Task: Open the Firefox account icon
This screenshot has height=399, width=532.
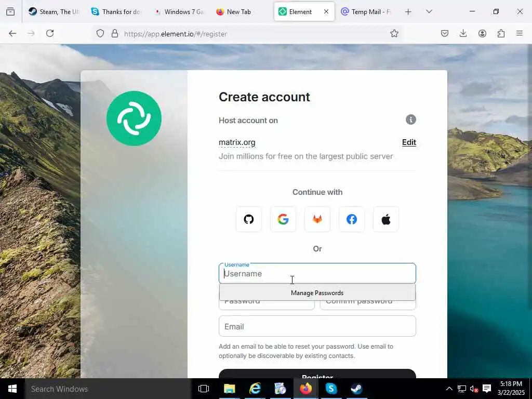Action: (482, 33)
